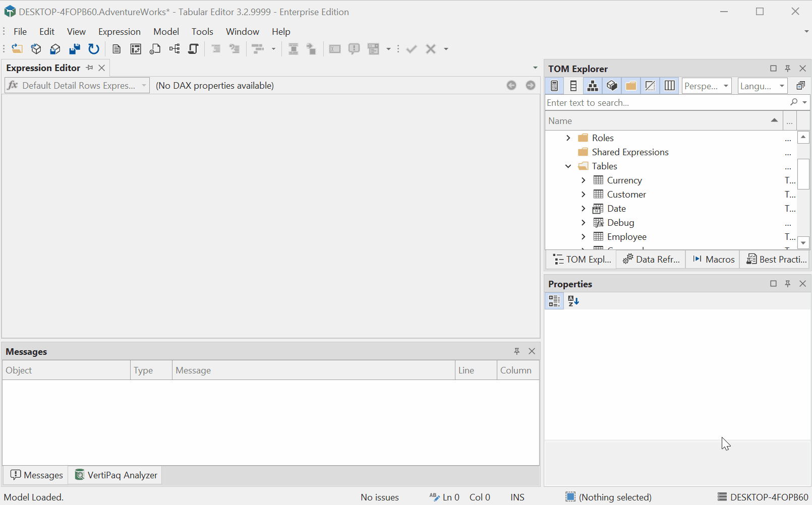The width and height of the screenshot is (812, 505).
Task: Toggle All Object Types columns button
Action: point(669,86)
